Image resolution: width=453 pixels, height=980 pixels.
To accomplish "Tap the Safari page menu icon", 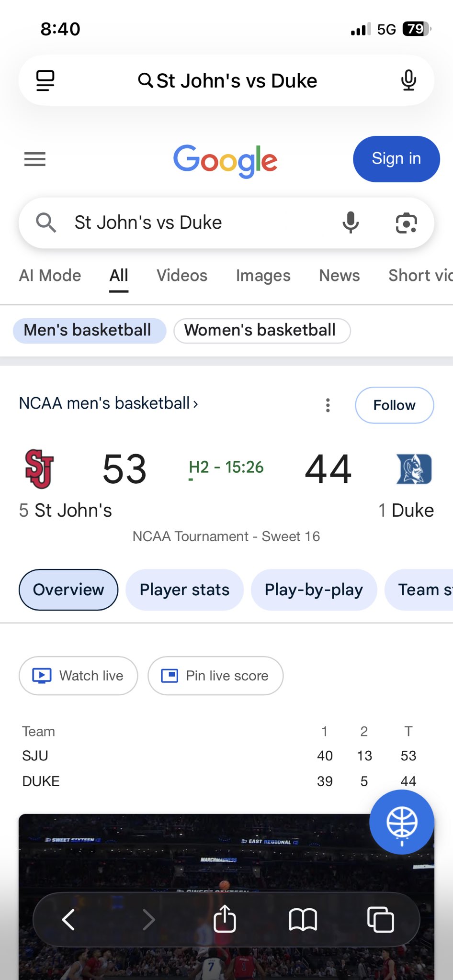I will (45, 80).
